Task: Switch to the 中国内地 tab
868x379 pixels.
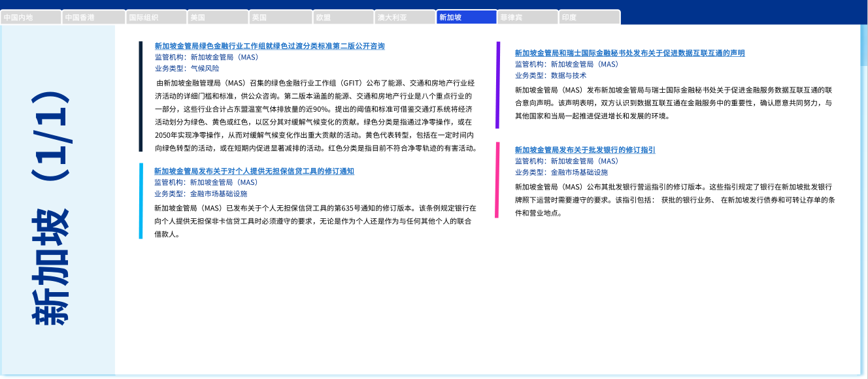Action: point(31,18)
